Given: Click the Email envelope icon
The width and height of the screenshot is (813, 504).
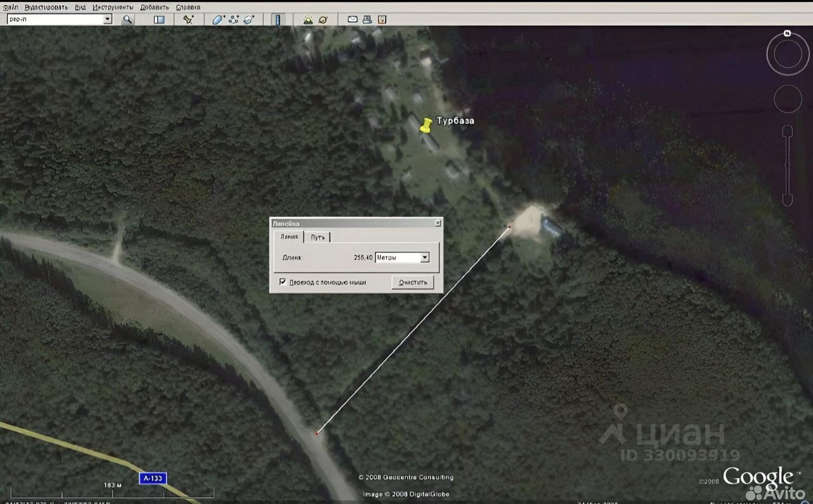Looking at the screenshot, I should (353, 20).
